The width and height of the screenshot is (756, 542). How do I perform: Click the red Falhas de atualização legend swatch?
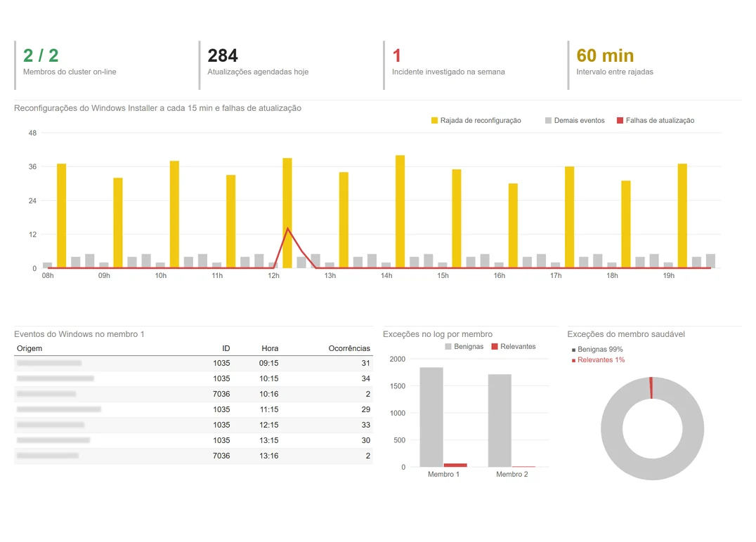tap(620, 121)
